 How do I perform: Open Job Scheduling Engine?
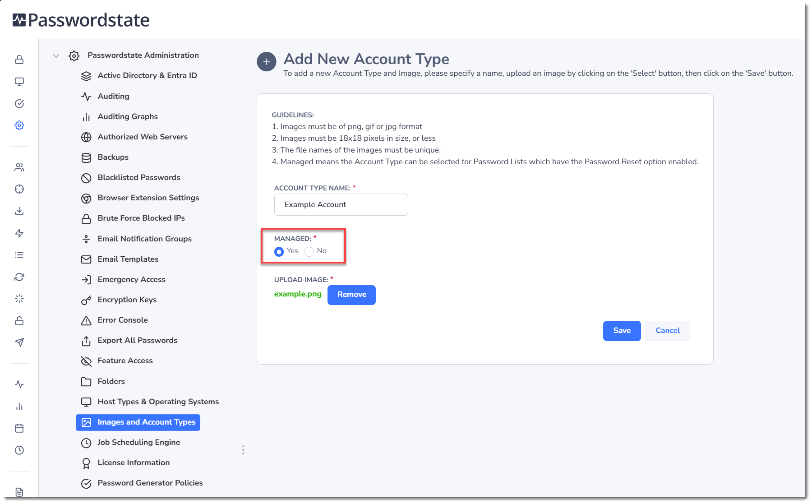pos(138,442)
